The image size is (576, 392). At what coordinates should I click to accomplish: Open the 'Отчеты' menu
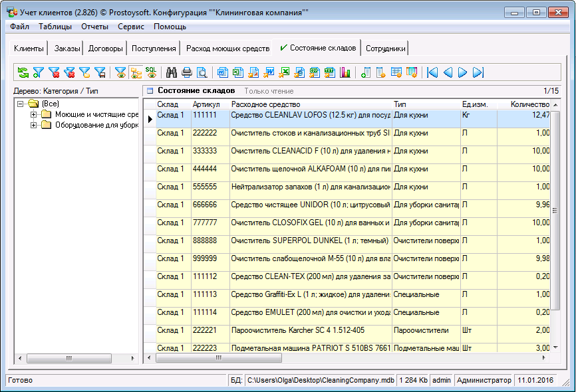coord(94,27)
